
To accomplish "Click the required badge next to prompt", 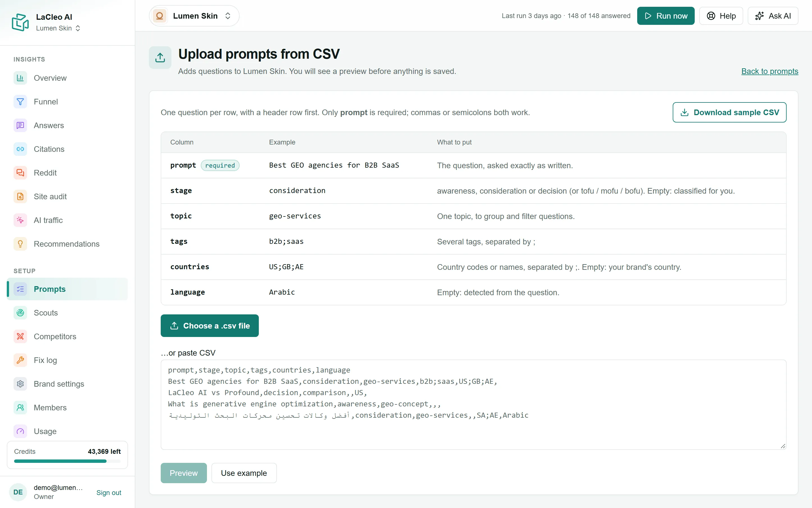I will [x=220, y=165].
